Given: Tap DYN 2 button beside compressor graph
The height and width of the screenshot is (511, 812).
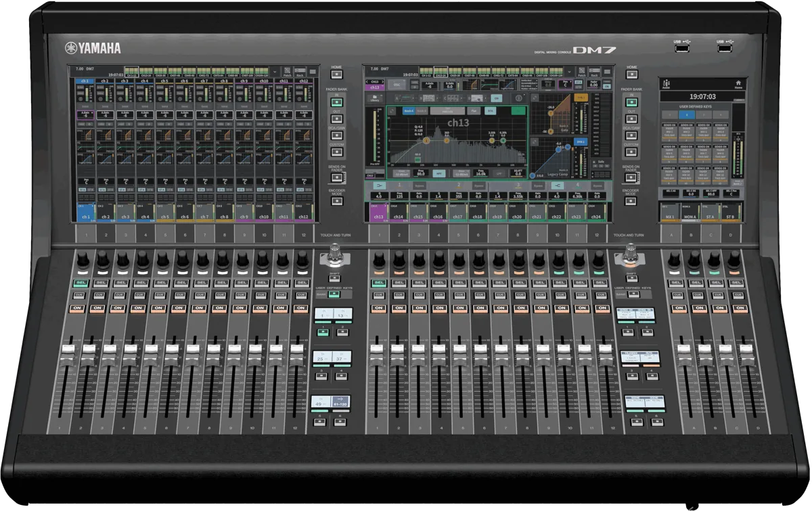Looking at the screenshot, I should tap(581, 142).
